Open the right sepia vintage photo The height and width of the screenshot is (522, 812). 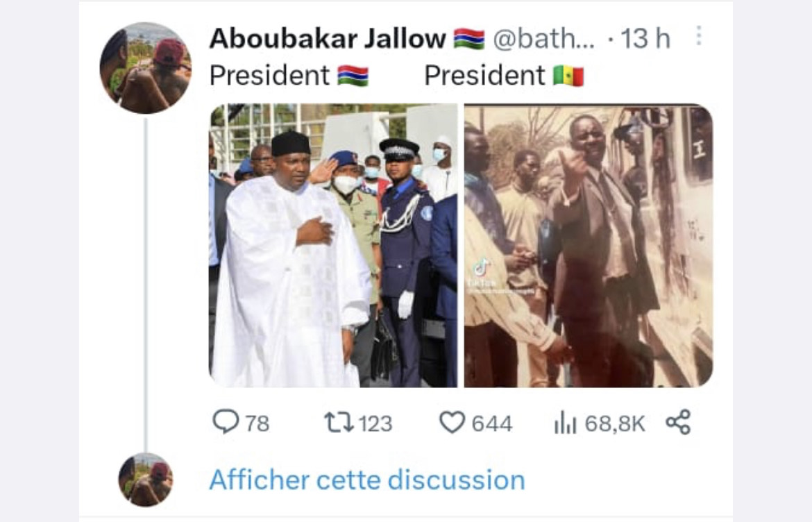[x=589, y=245]
